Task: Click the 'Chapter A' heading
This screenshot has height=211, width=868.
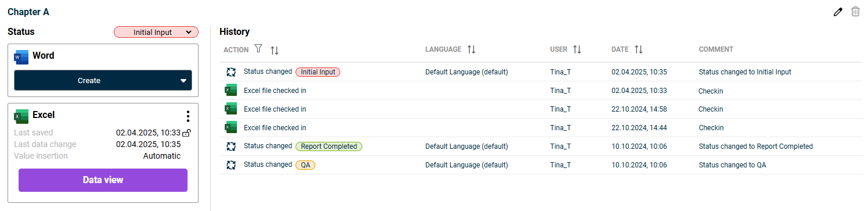Action: click(28, 12)
